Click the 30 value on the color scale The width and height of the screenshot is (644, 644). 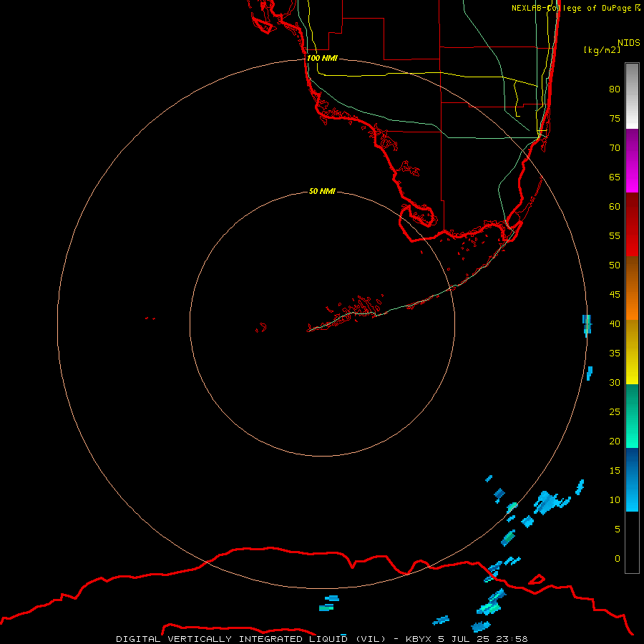(x=615, y=383)
